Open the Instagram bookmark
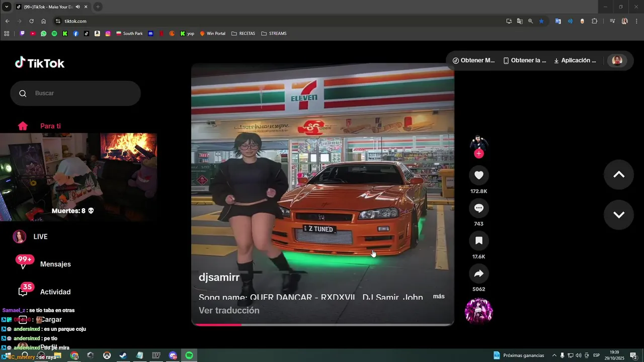Screen dimensions: 644x362 click(x=108, y=34)
